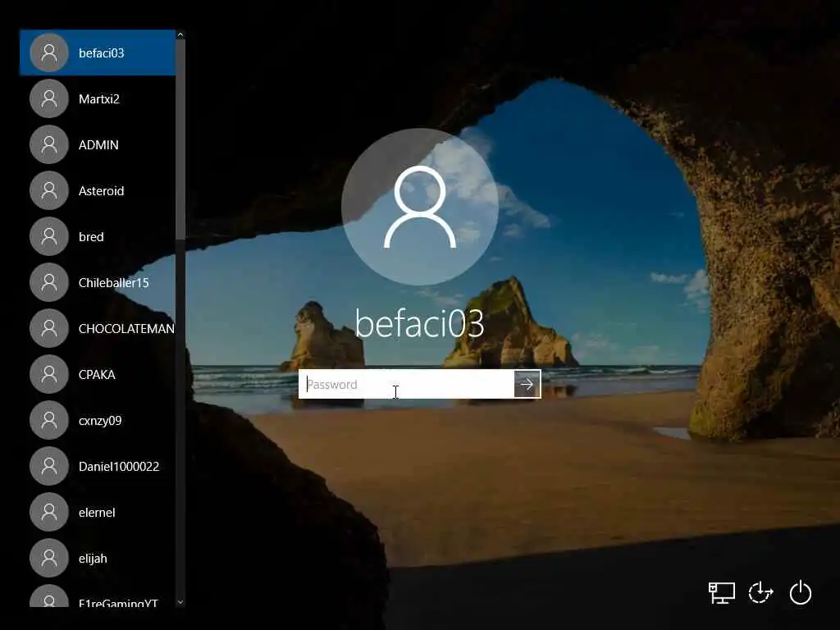Click the user list scroll-up arrow
Viewport: 840px width, 630px height.
point(180,34)
